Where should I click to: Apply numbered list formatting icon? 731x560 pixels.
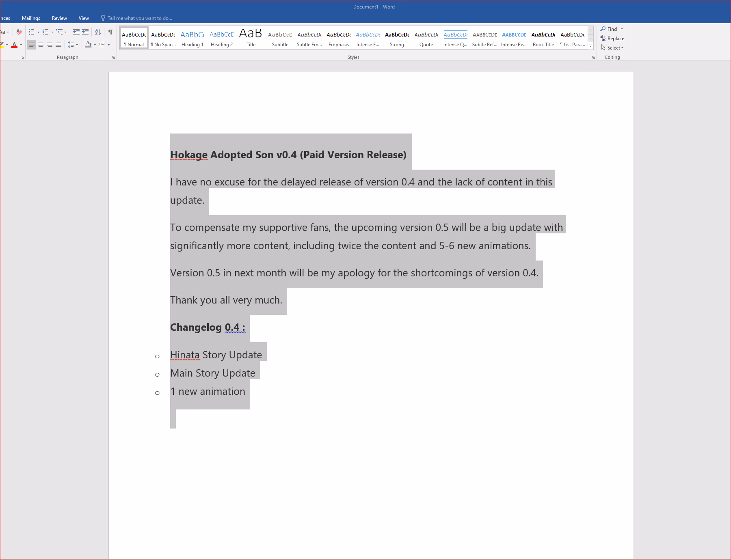point(45,32)
